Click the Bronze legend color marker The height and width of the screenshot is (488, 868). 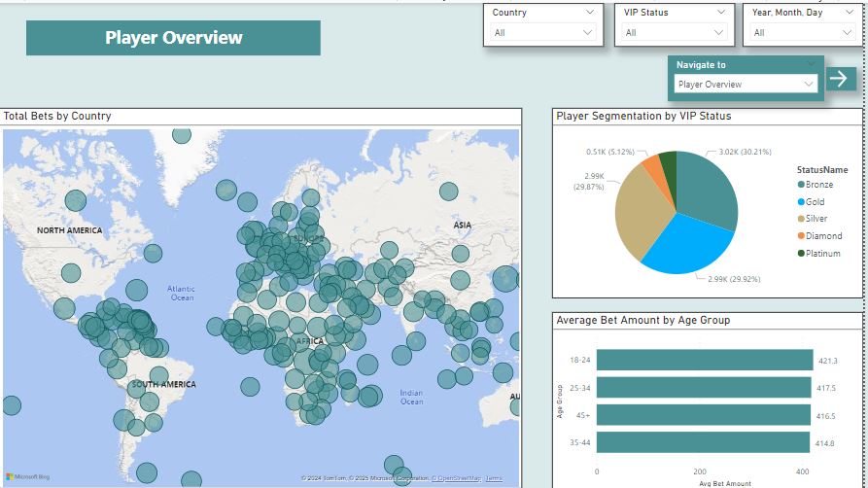801,185
